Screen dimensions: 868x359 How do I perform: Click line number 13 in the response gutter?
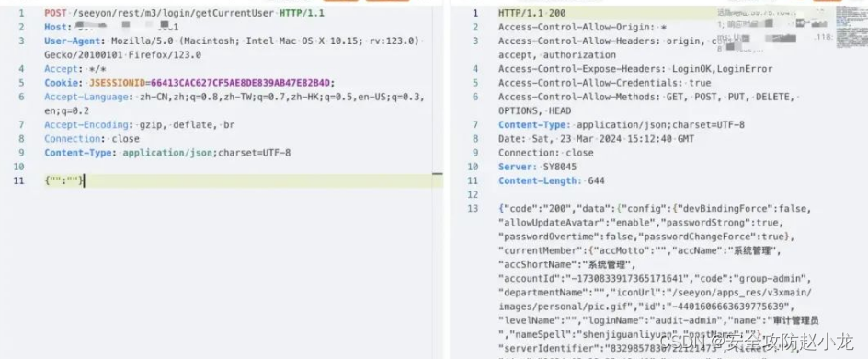473,209
